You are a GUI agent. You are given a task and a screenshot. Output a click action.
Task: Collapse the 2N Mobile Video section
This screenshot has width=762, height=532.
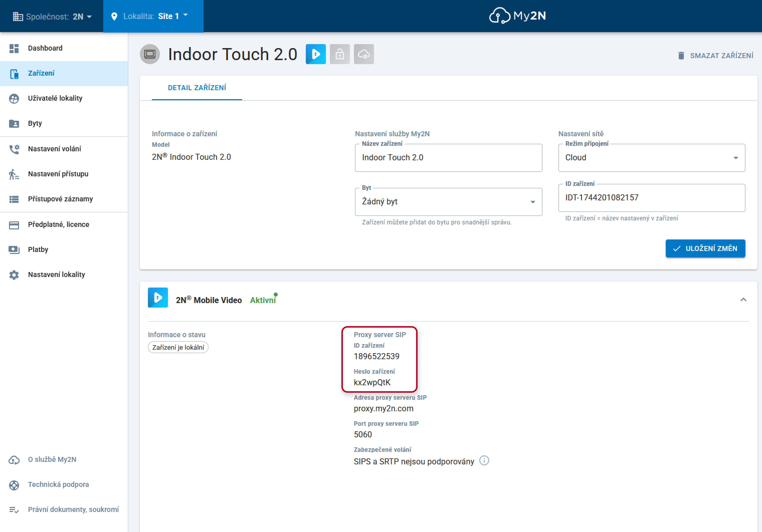click(x=743, y=300)
